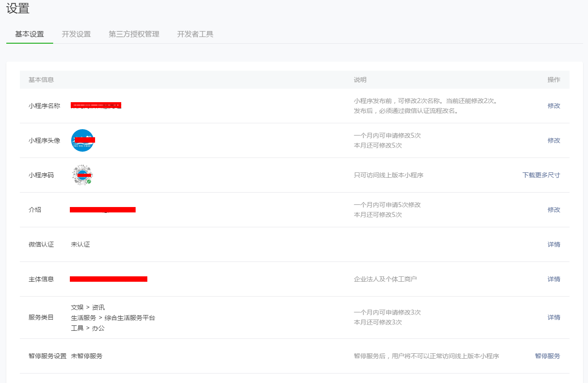The image size is (588, 383).
Task: Select the 主体信息 label
Action: click(x=41, y=279)
